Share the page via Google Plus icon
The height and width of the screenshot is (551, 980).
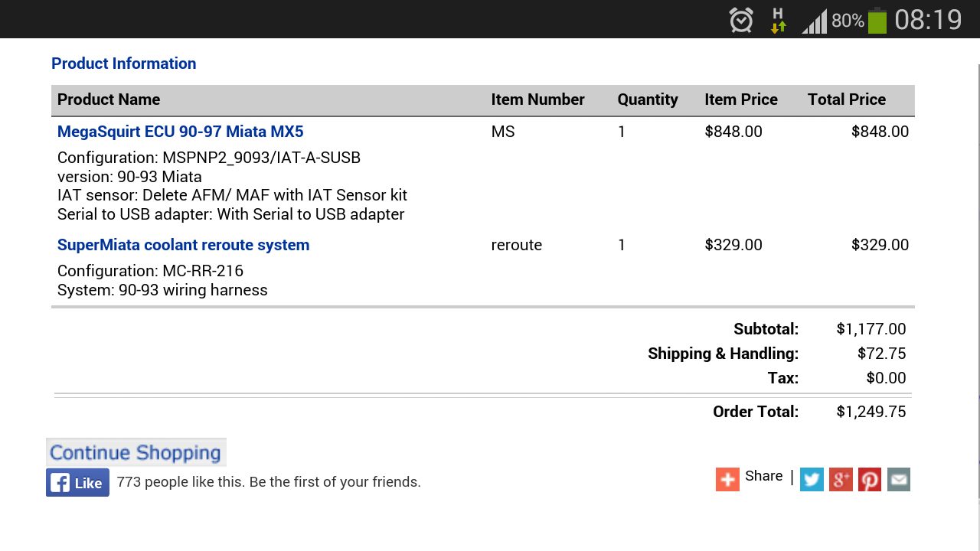pyautogui.click(x=841, y=480)
